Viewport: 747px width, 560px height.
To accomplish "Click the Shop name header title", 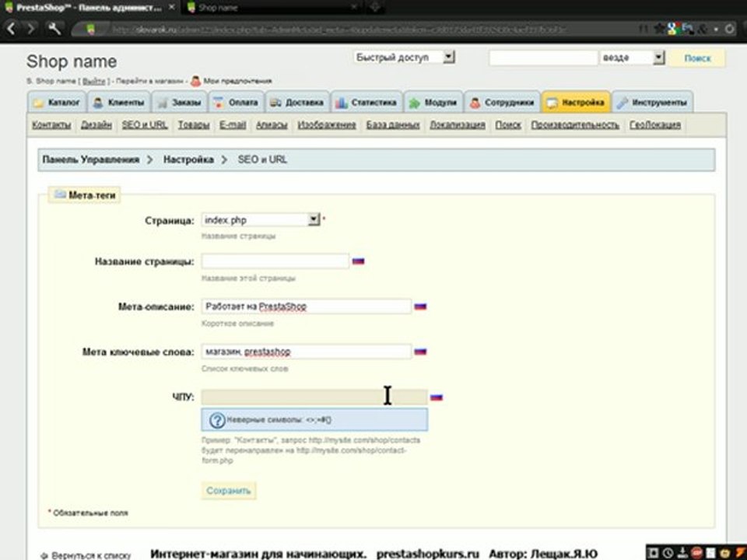I will coord(72,61).
